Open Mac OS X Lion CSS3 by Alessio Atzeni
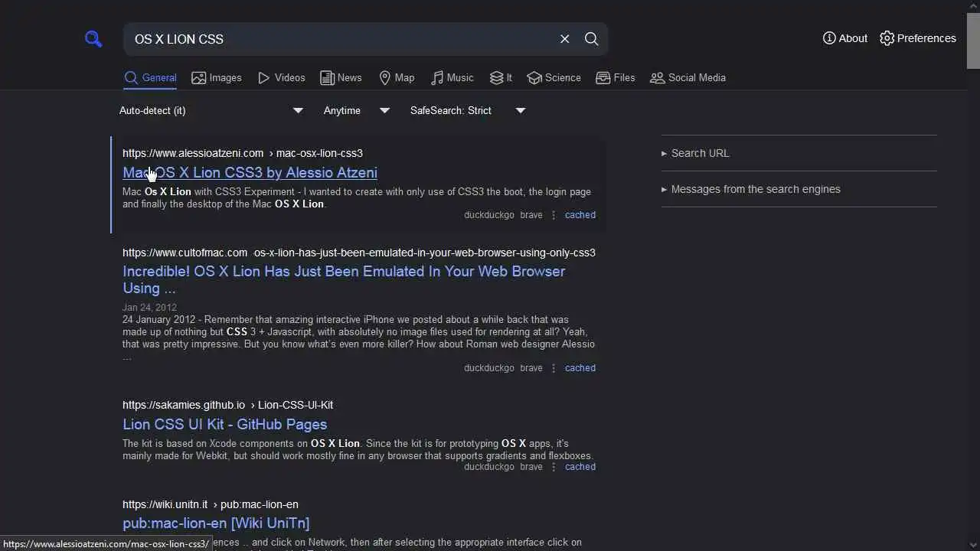The width and height of the screenshot is (980, 551). [250, 172]
